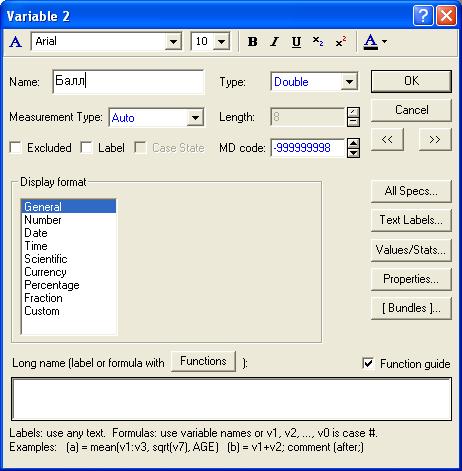Screen dimensions: 462x471
Task: Select Currency display format
Action: [x=69, y=272]
